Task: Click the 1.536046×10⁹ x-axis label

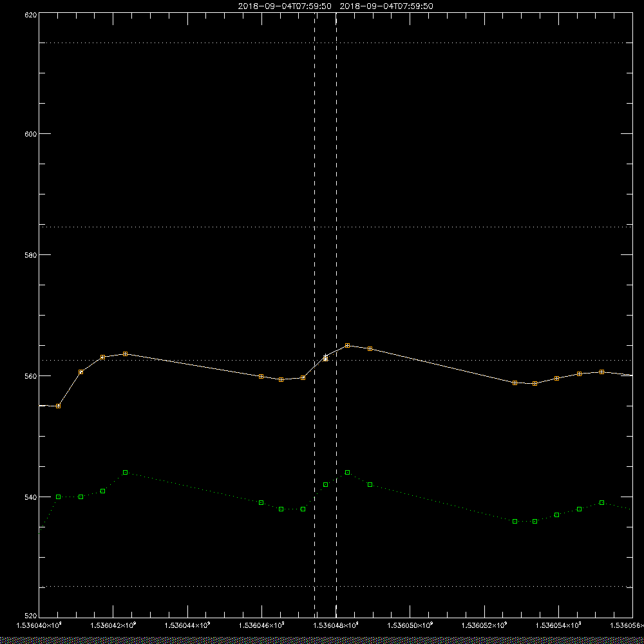Action: click(261, 625)
